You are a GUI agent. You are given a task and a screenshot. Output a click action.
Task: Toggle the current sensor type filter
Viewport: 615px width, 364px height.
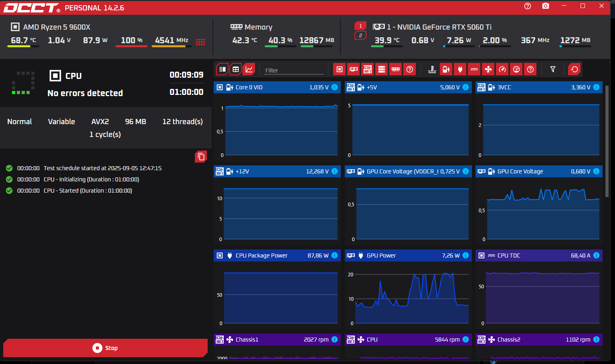click(474, 69)
